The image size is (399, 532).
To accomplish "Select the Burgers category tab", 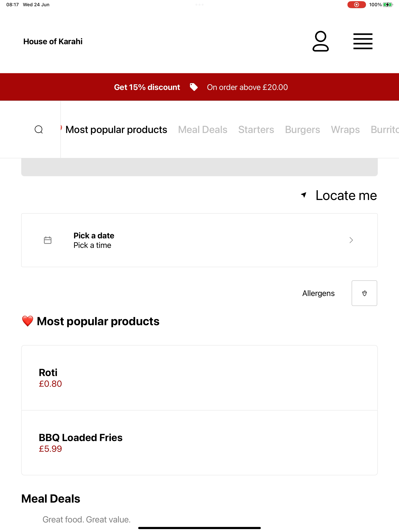I will [x=303, y=130].
